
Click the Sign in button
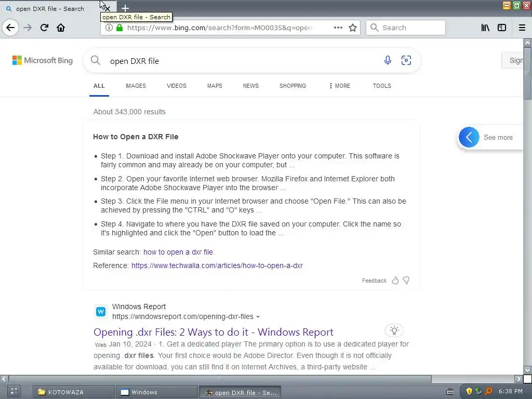[513, 60]
